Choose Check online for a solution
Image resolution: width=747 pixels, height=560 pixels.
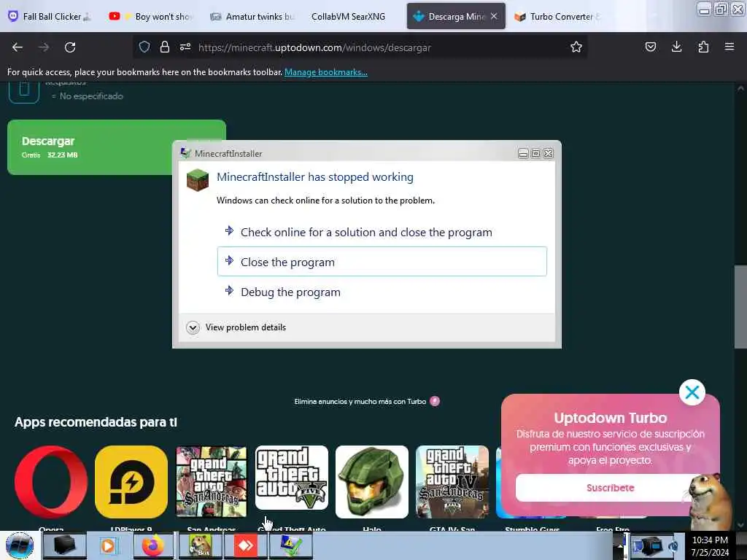coord(382,232)
